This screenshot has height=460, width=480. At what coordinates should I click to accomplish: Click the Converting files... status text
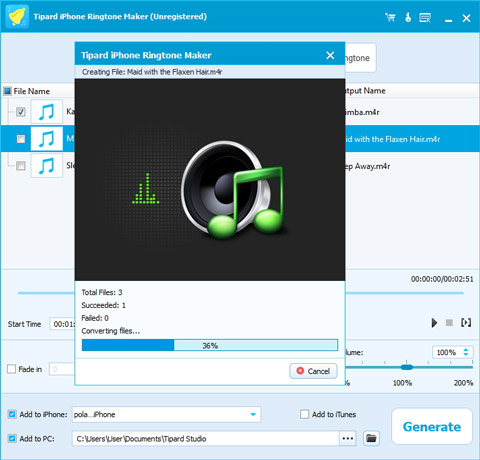coord(111,331)
